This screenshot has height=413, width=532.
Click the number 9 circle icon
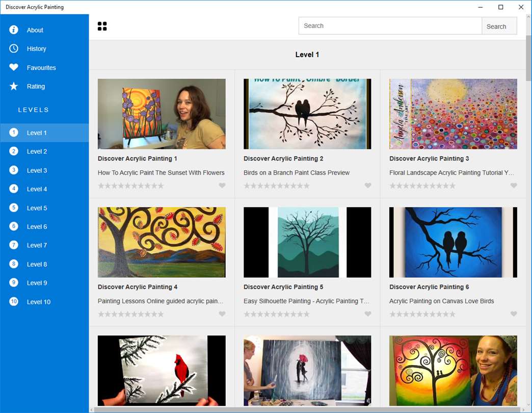point(14,282)
